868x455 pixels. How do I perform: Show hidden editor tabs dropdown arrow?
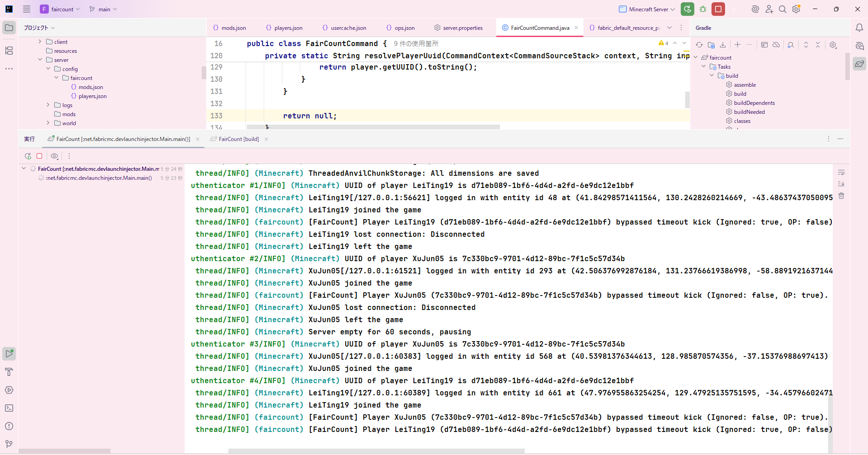pos(669,28)
